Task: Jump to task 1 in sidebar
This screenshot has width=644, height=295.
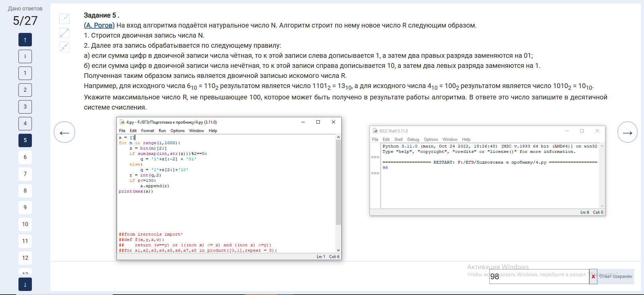Action: 25,73
